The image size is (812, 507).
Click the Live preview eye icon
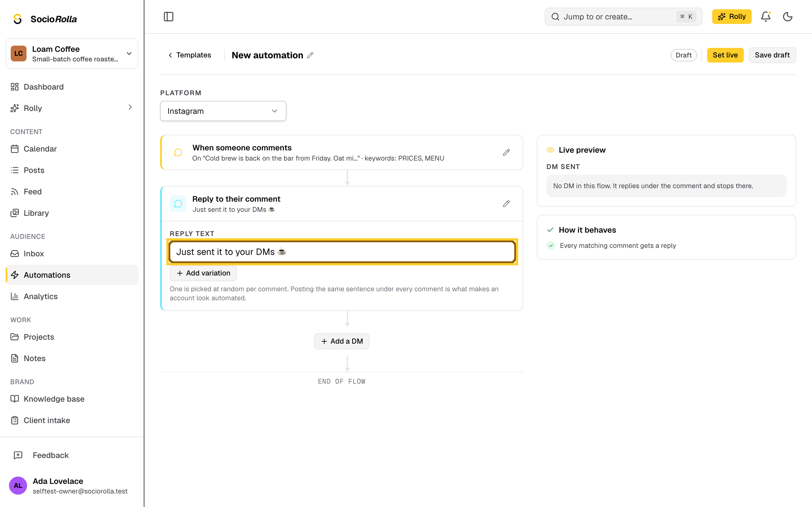pos(550,150)
